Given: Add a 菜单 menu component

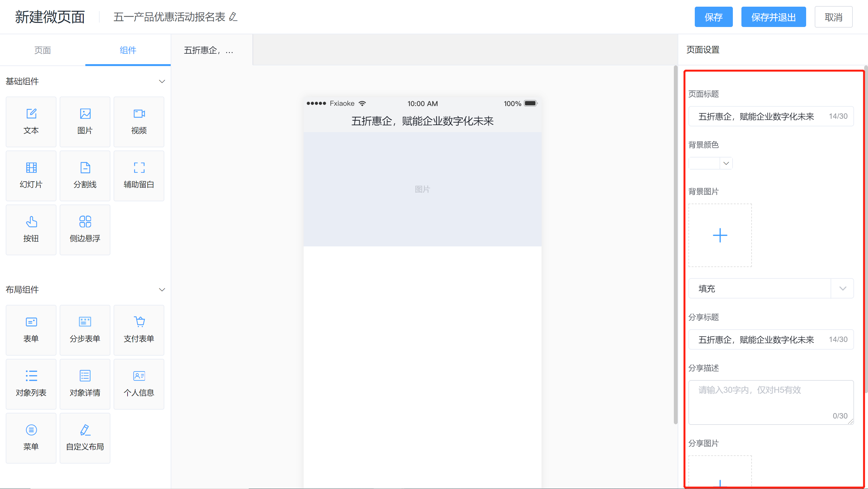Looking at the screenshot, I should point(31,438).
